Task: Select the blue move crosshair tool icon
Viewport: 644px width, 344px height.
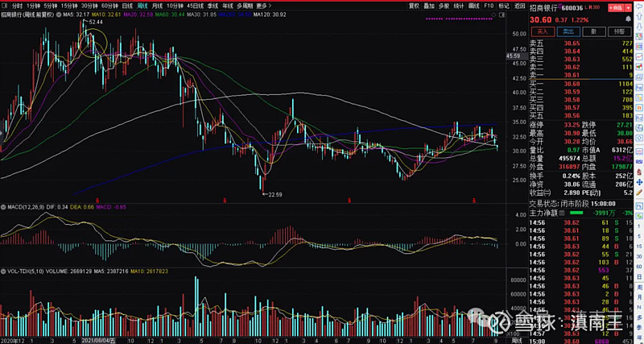Action: click(638, 183)
